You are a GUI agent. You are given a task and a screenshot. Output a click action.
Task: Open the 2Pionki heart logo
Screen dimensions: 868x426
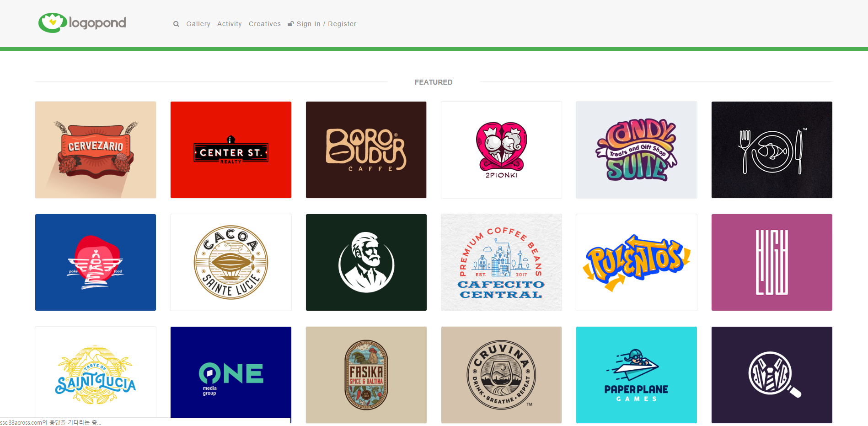tap(501, 150)
